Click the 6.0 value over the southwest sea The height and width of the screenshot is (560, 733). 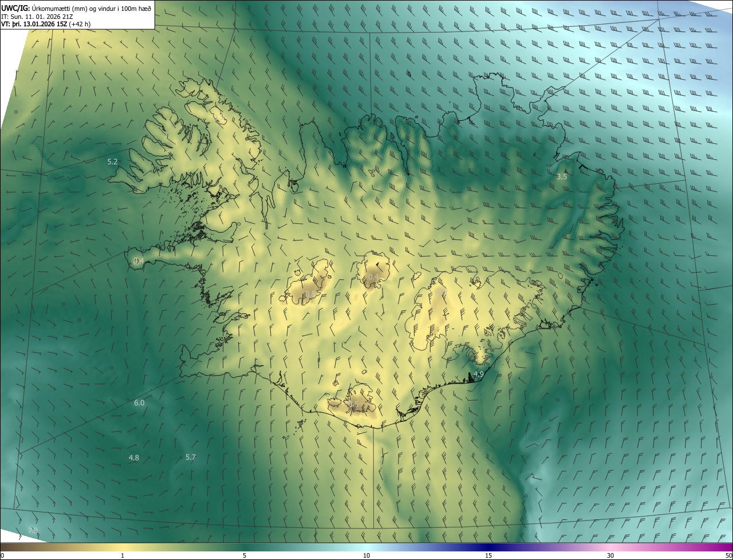139,403
